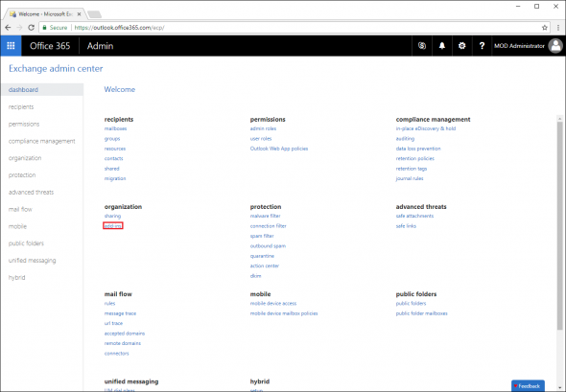Open mobile in left navigation
The height and width of the screenshot is (392, 566).
pyautogui.click(x=17, y=226)
